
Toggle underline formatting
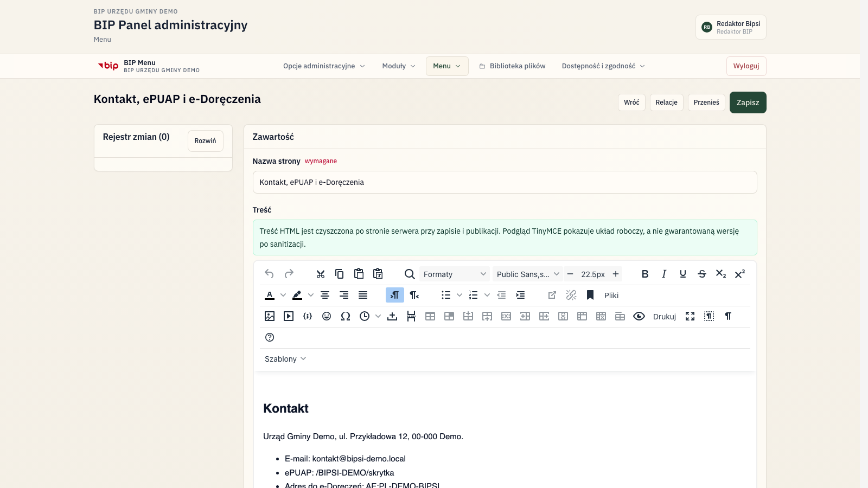tap(683, 274)
